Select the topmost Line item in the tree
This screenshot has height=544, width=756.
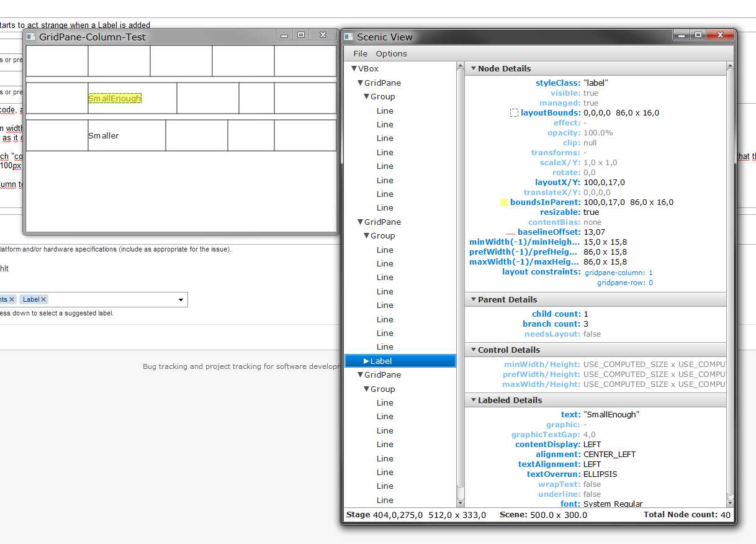[385, 111]
